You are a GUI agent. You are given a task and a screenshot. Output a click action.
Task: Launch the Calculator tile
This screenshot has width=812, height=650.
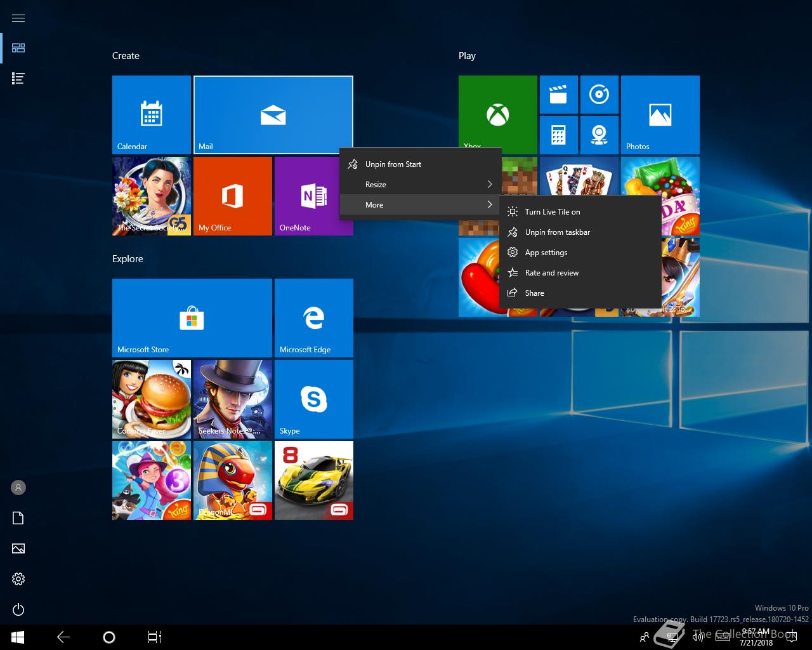[x=559, y=135]
